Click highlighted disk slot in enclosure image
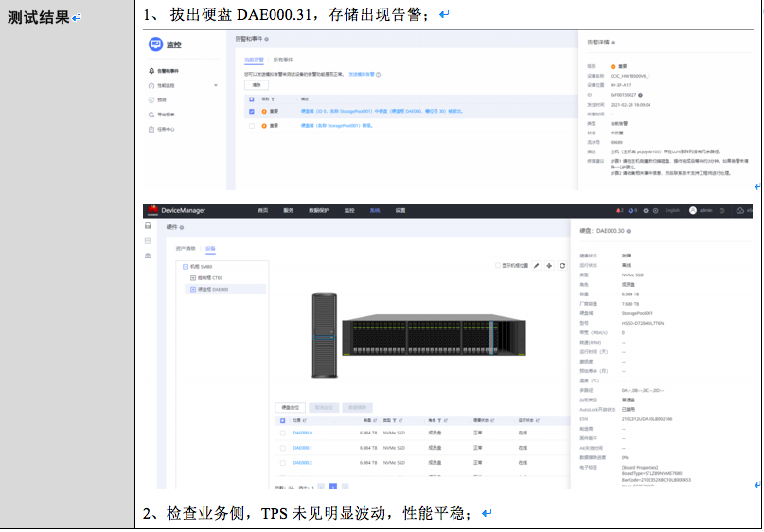The image size is (764, 532). [x=491, y=338]
